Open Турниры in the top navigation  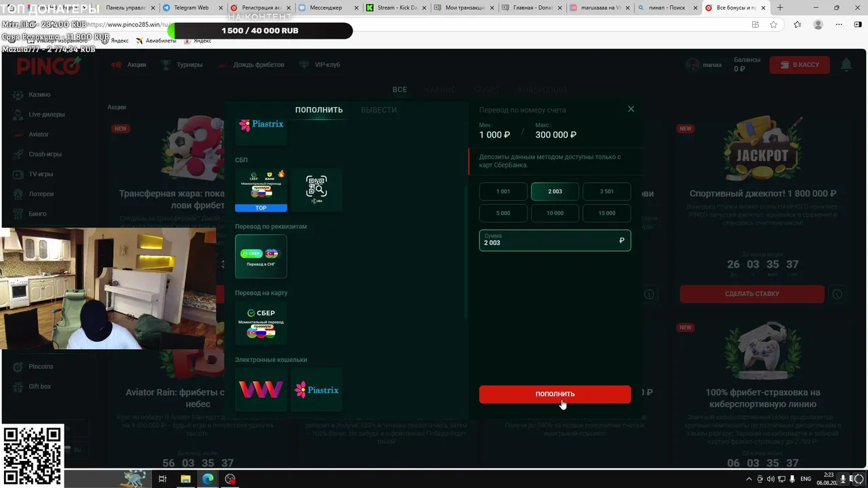click(182, 65)
